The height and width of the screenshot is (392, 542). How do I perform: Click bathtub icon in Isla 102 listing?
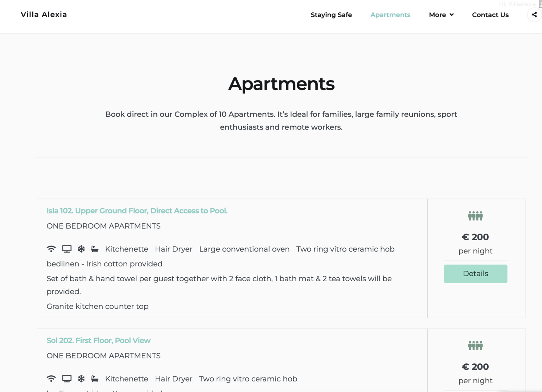(95, 249)
